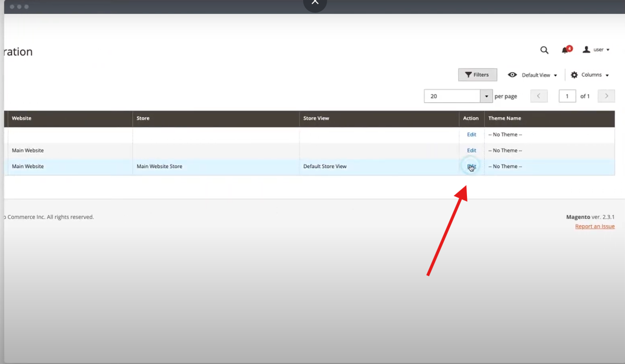Sort by the Store View column header

tap(316, 118)
